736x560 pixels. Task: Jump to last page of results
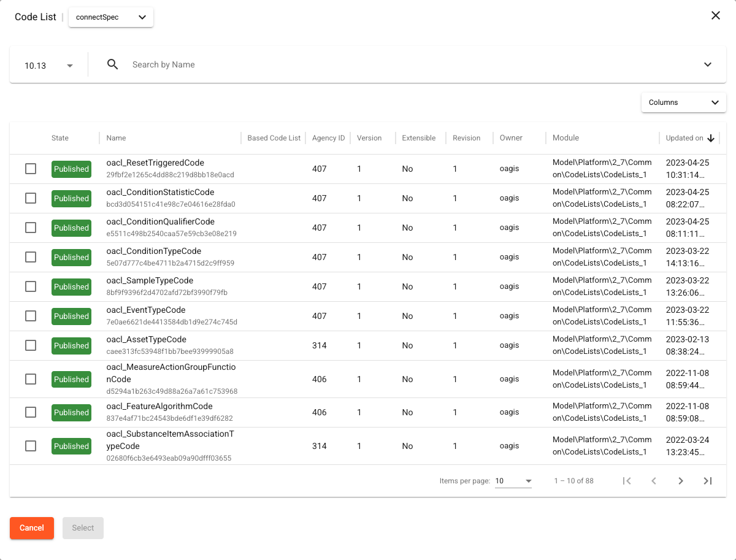click(x=708, y=481)
